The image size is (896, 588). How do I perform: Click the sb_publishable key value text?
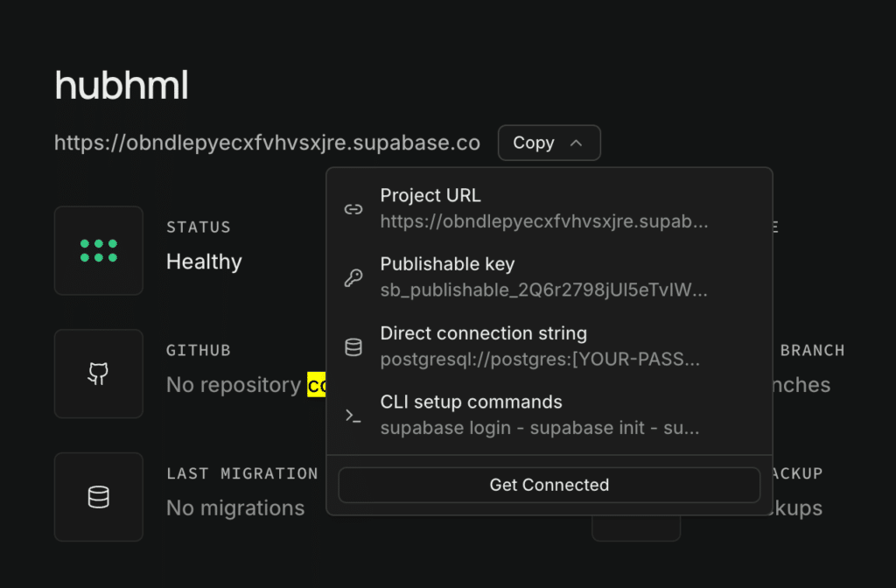544,290
